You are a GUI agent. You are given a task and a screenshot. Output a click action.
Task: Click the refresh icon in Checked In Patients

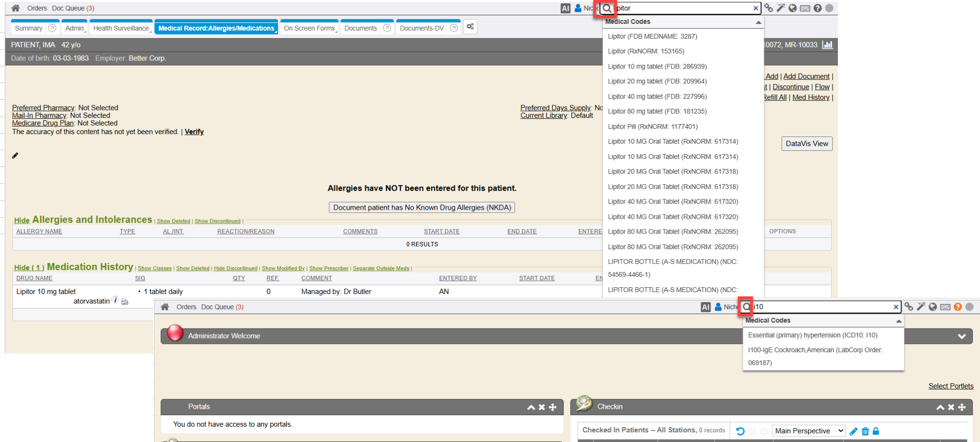pos(740,431)
